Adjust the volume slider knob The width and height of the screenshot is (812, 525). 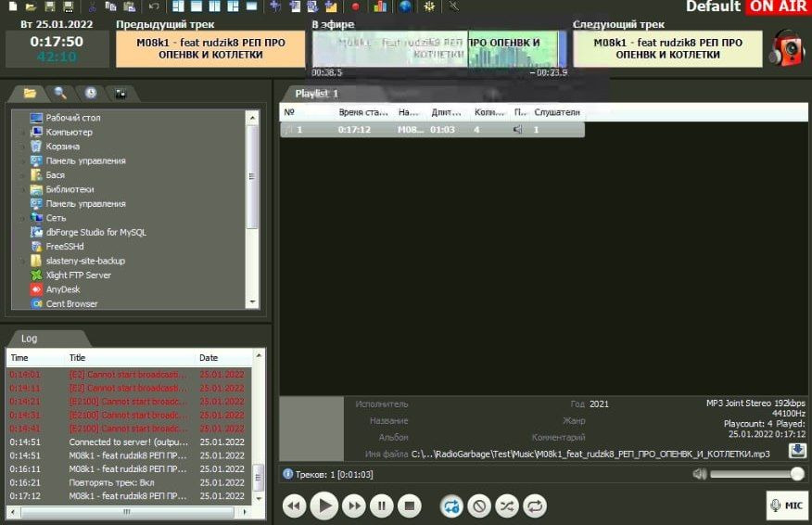click(x=797, y=474)
